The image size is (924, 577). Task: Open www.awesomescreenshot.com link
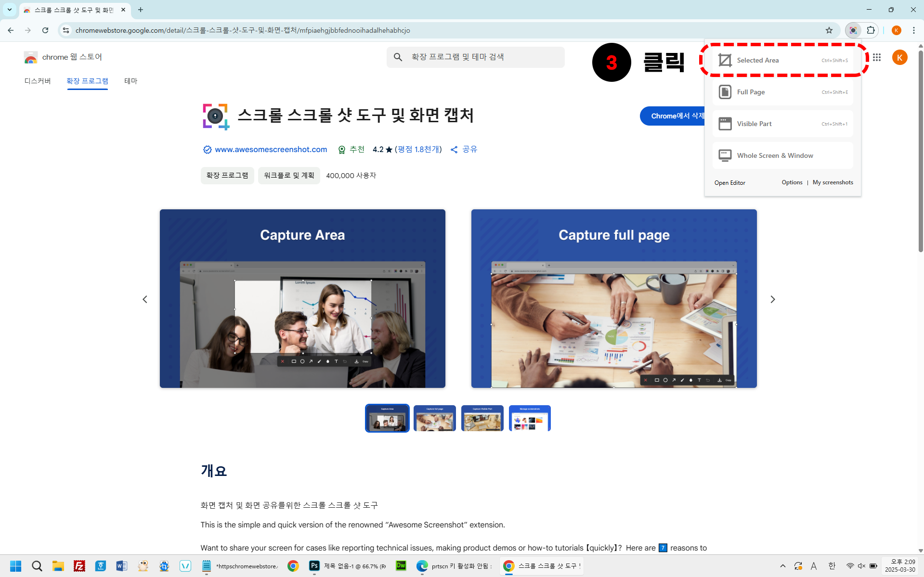(x=271, y=150)
